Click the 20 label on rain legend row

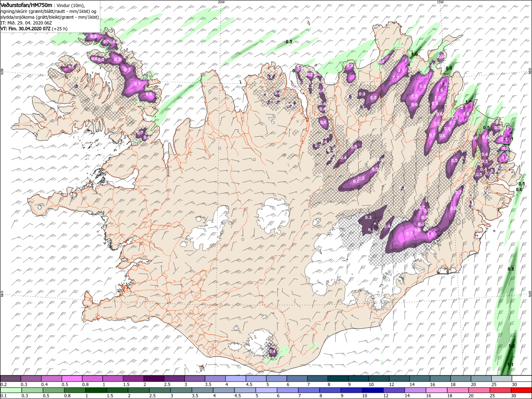point(471,396)
